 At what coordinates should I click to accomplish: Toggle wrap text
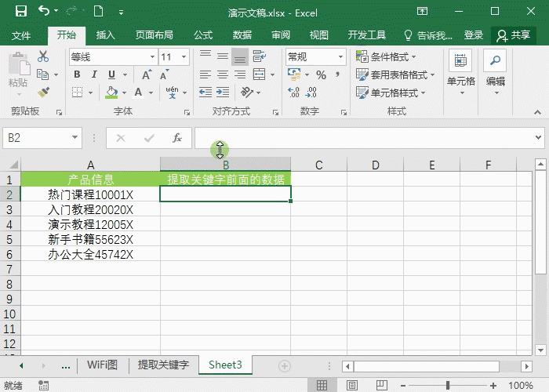tap(259, 56)
